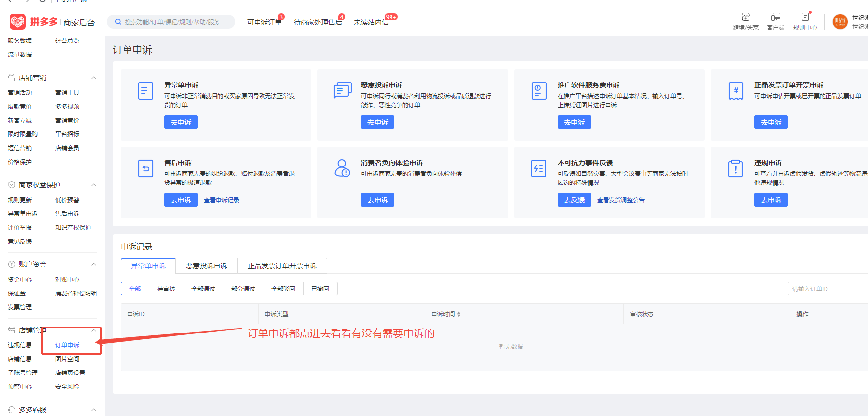Switch to the 恶意投诉申诉 tab
The image size is (868, 416).
click(x=207, y=266)
